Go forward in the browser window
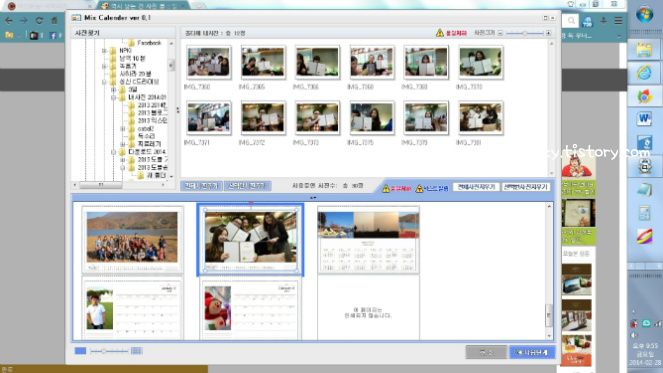The width and height of the screenshot is (663, 373). tap(24, 20)
